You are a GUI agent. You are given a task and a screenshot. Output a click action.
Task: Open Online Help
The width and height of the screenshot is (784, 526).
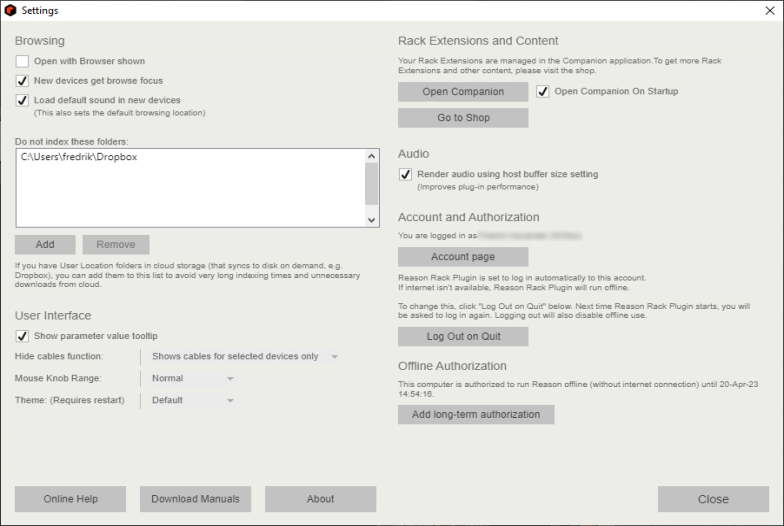(70, 499)
